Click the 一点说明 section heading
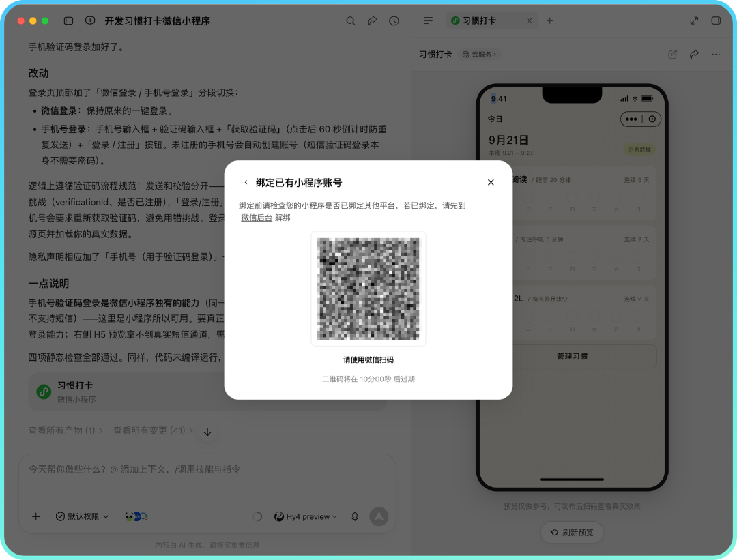This screenshot has width=737, height=560. coord(48,283)
